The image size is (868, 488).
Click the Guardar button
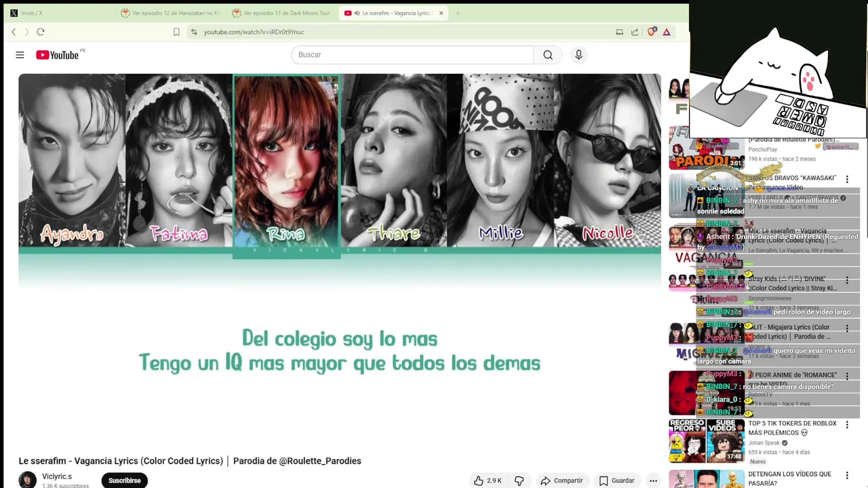click(x=616, y=481)
